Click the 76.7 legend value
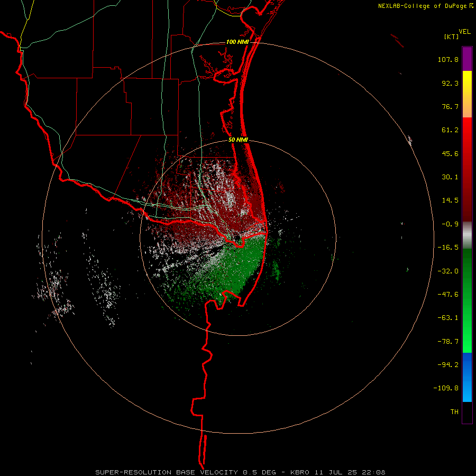 pyautogui.click(x=450, y=106)
